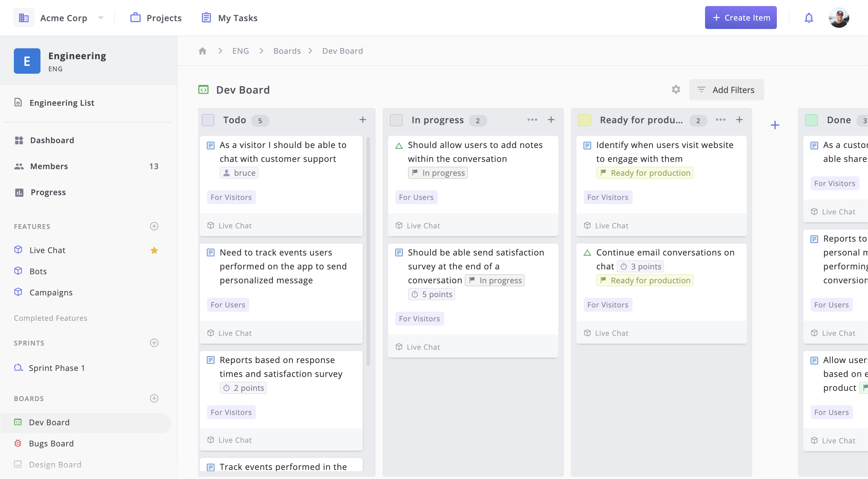Toggle the Live Chat favorite star

154,250
